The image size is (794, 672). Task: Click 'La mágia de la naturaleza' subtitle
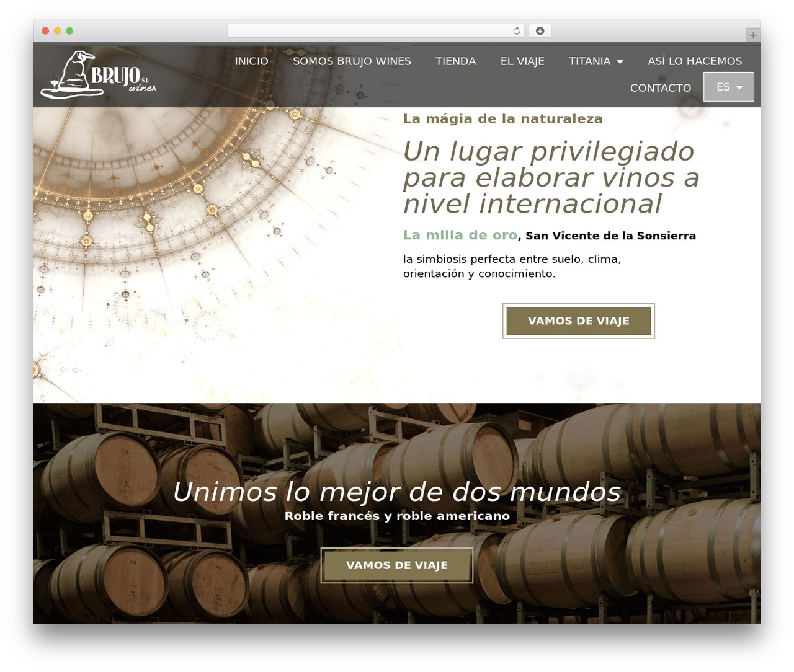[x=503, y=118]
